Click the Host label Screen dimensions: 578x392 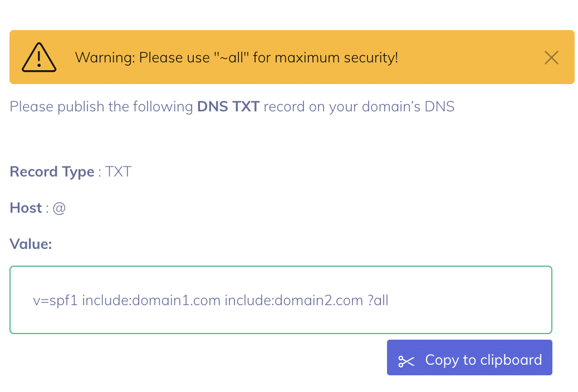pos(26,208)
